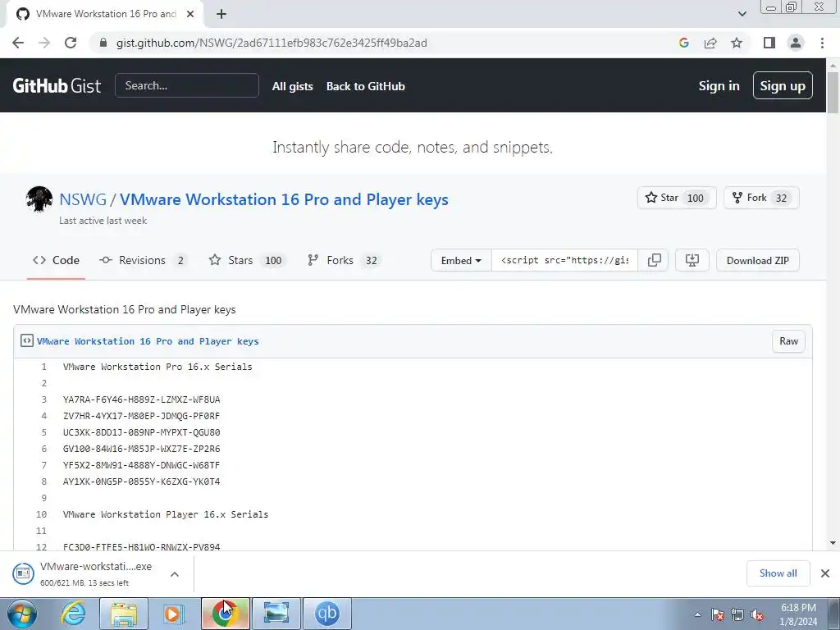This screenshot has height=630, width=840.
Task: Select serial line YA7RA-F6Y46-H889Z-LZMXZ-WF8UA
Action: click(141, 399)
